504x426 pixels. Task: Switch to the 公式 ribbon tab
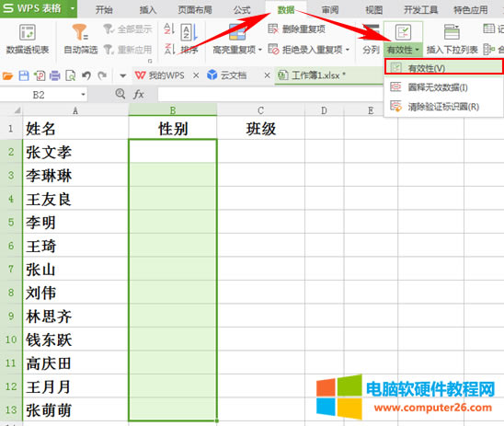tap(242, 10)
